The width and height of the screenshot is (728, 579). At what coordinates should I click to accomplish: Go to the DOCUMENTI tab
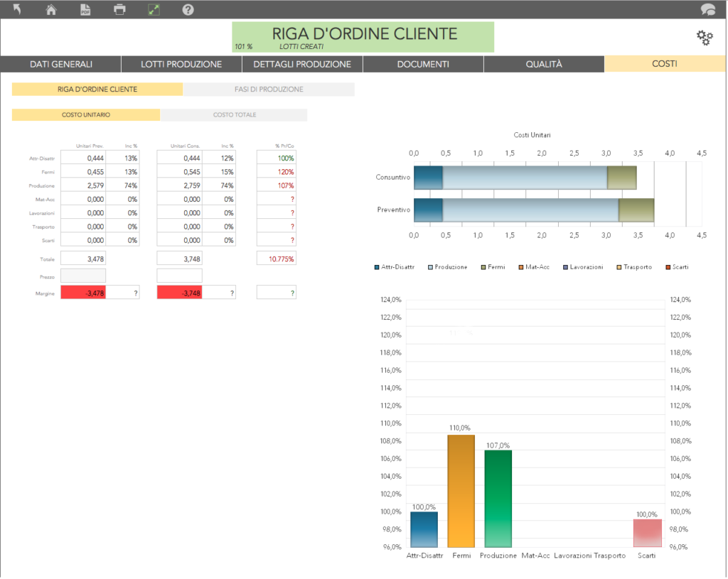[423, 64]
